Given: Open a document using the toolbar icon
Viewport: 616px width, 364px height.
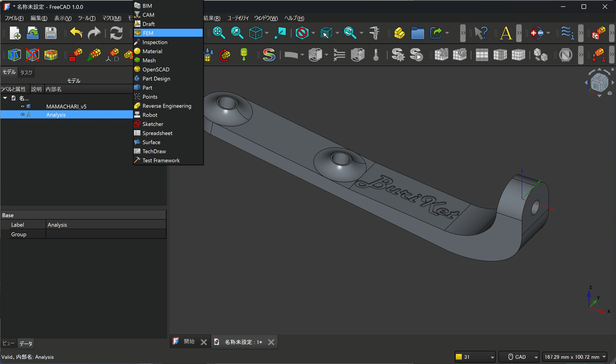Looking at the screenshot, I should 33,33.
